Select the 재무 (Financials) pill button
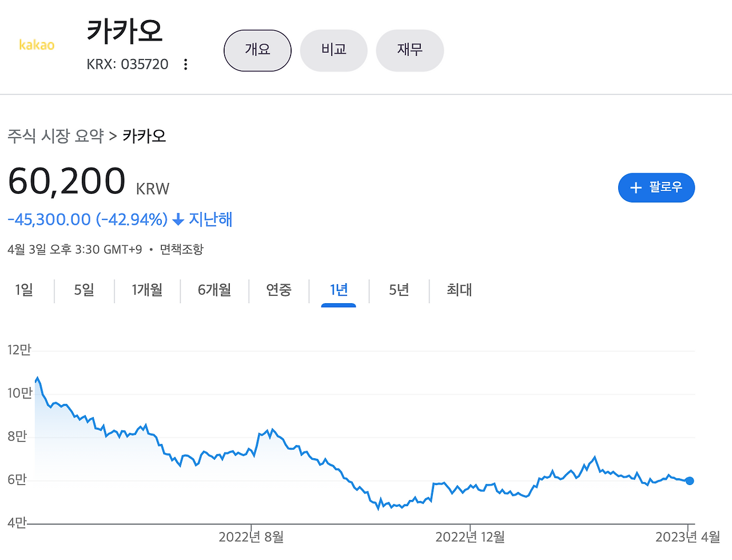 pos(409,50)
